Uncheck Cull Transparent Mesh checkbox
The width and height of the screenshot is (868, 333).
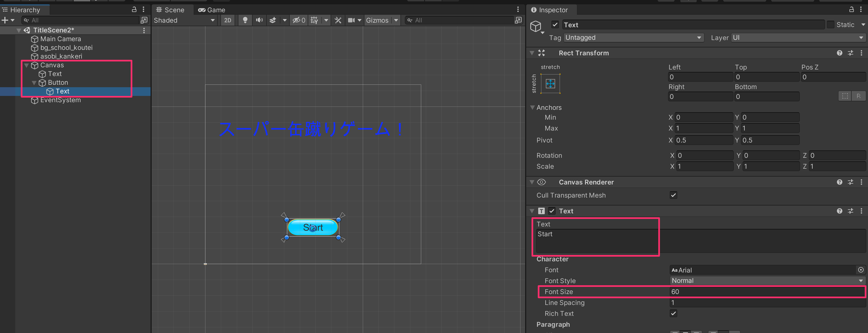(x=673, y=195)
